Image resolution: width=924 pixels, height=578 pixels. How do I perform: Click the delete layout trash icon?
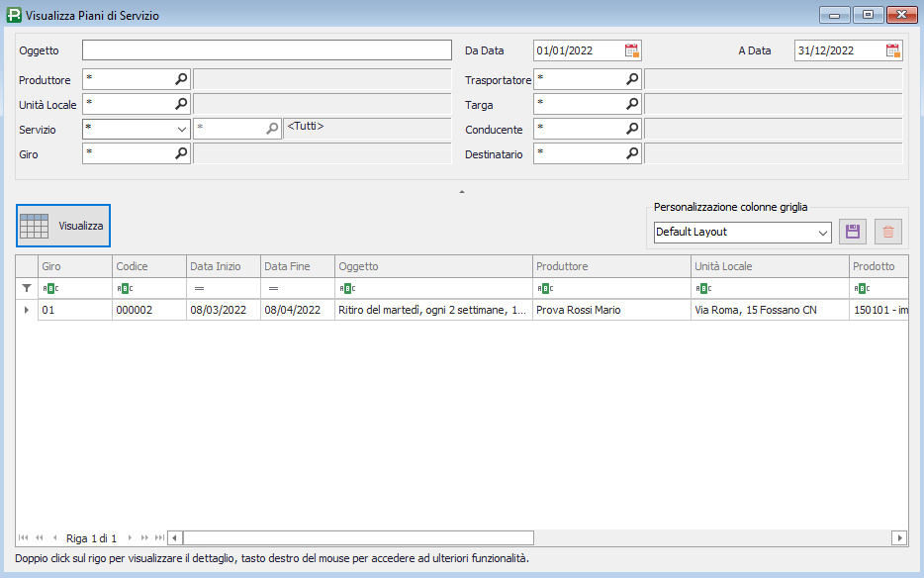pyautogui.click(x=888, y=232)
